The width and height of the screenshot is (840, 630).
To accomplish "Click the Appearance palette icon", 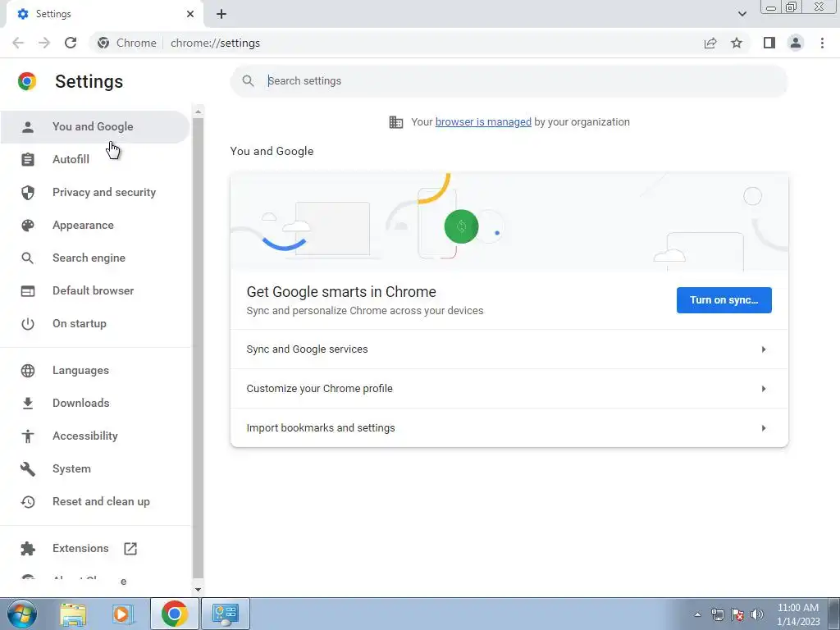I will pyautogui.click(x=28, y=225).
